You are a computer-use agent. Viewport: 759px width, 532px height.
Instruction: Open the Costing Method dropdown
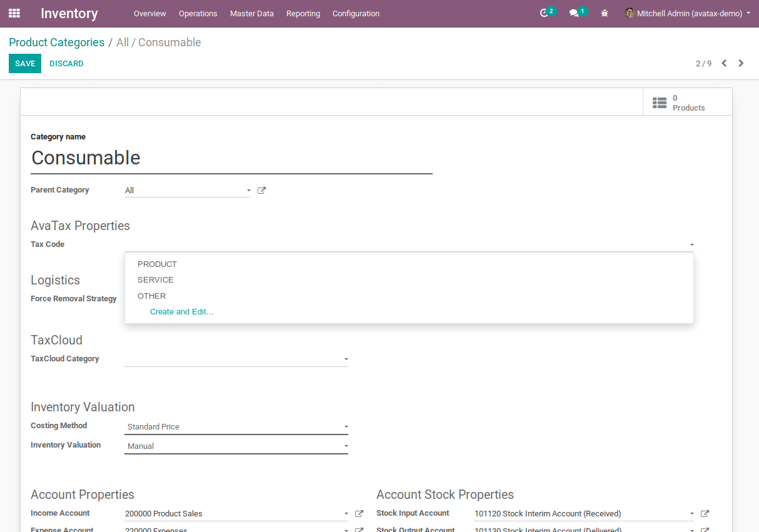(x=236, y=427)
